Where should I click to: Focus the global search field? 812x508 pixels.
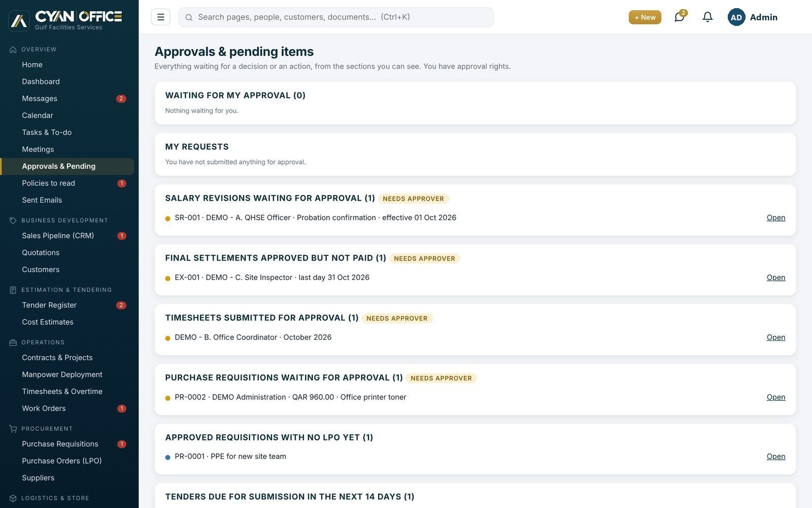tap(336, 17)
